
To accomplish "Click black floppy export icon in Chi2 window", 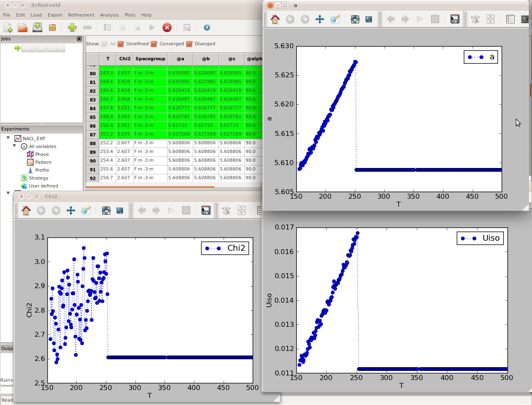I will (206, 210).
